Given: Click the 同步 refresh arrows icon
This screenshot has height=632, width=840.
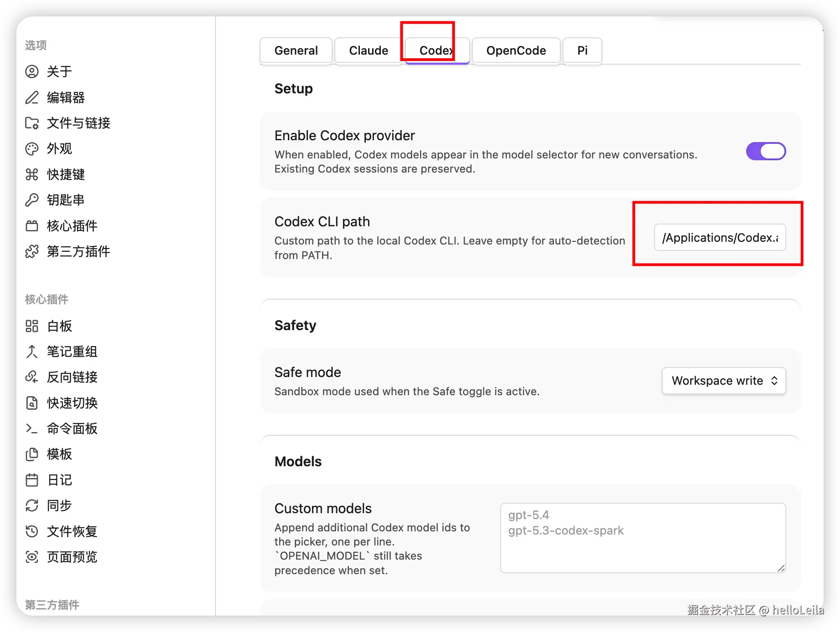Looking at the screenshot, I should click(32, 505).
